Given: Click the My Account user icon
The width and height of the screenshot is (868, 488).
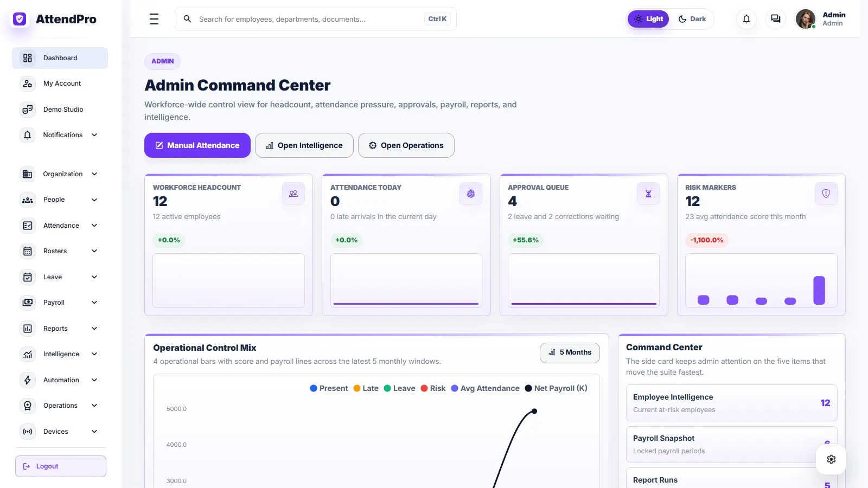Looking at the screenshot, I should (28, 84).
